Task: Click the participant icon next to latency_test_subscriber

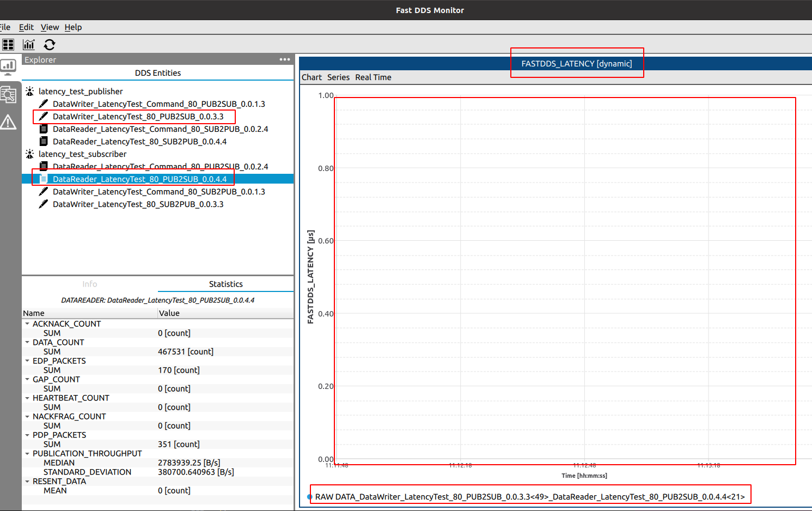Action: 29,154
